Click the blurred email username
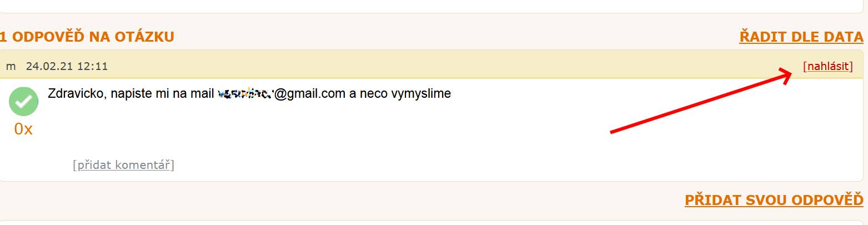Image resolution: width=868 pixels, height=225 pixels. tap(245, 93)
